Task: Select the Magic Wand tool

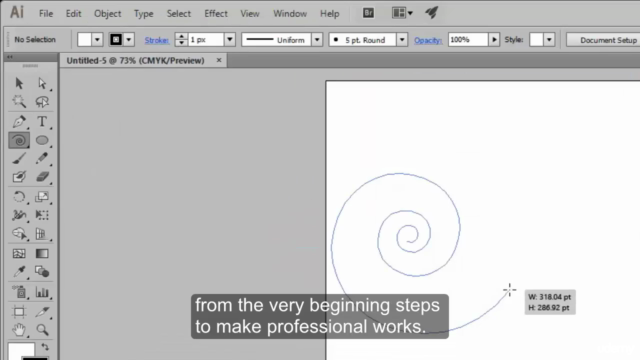Action: [19, 102]
